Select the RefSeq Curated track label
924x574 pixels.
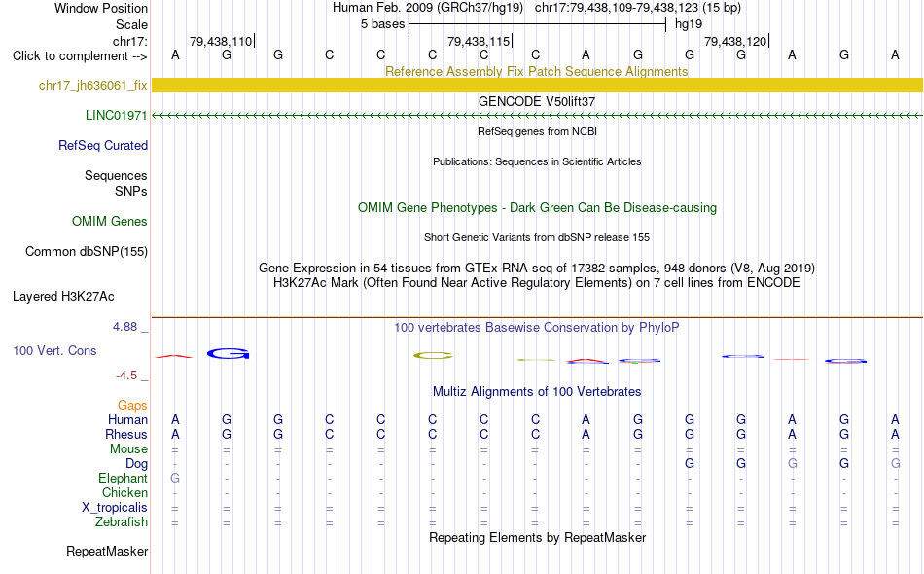click(103, 146)
